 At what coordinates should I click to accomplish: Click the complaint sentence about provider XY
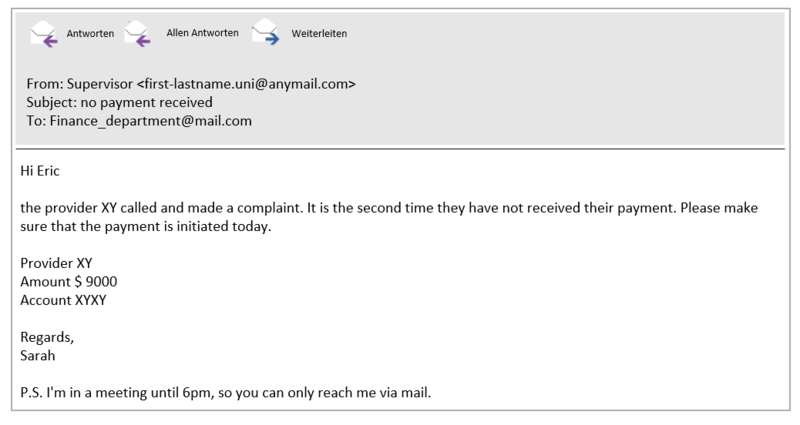pos(161,208)
